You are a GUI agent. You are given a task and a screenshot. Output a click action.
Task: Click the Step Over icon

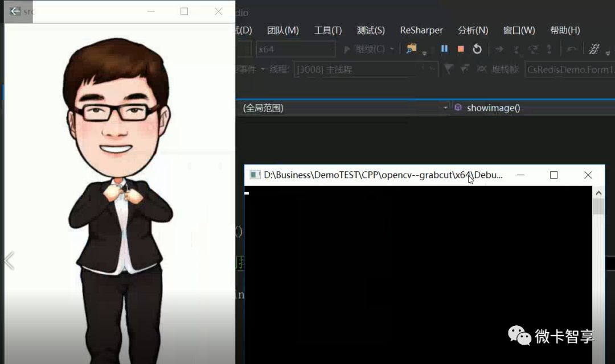[x=532, y=49]
